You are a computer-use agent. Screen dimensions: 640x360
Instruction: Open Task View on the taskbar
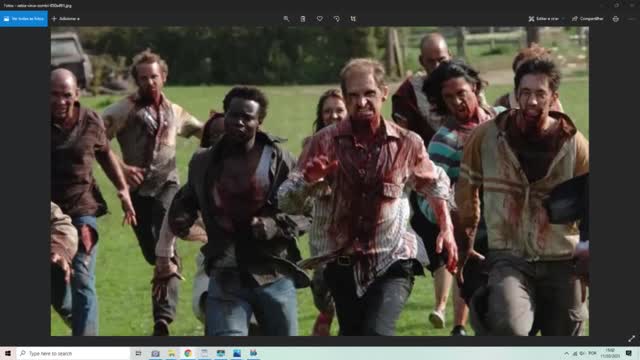point(138,353)
